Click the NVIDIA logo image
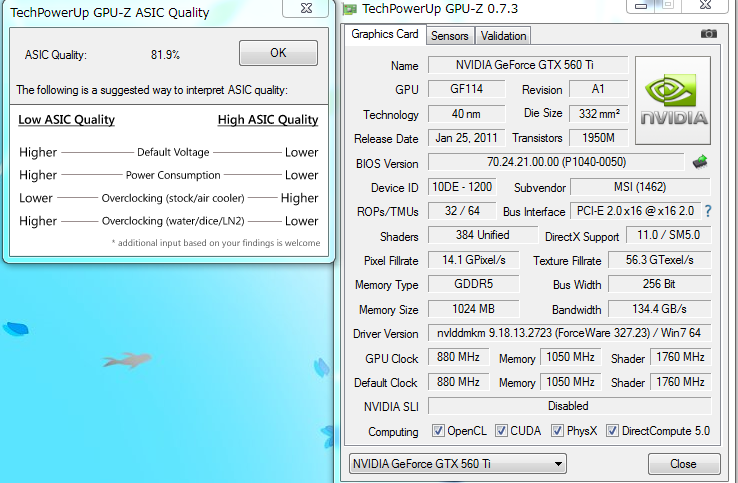Image resolution: width=738 pixels, height=483 pixels. click(673, 100)
